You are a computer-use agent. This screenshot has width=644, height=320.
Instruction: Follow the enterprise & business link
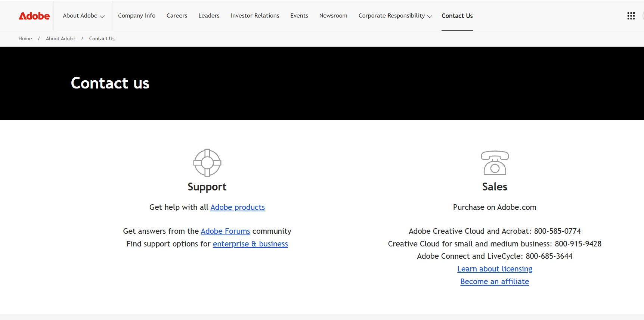click(250, 244)
